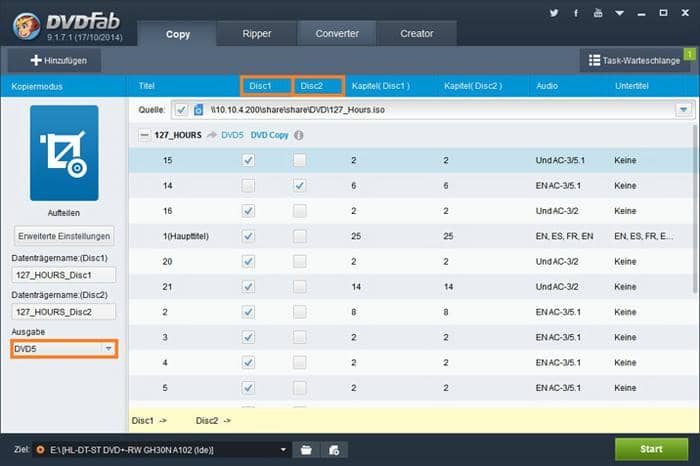Open the Quelle source dropdown
The height and width of the screenshot is (466, 700).
[x=683, y=110]
